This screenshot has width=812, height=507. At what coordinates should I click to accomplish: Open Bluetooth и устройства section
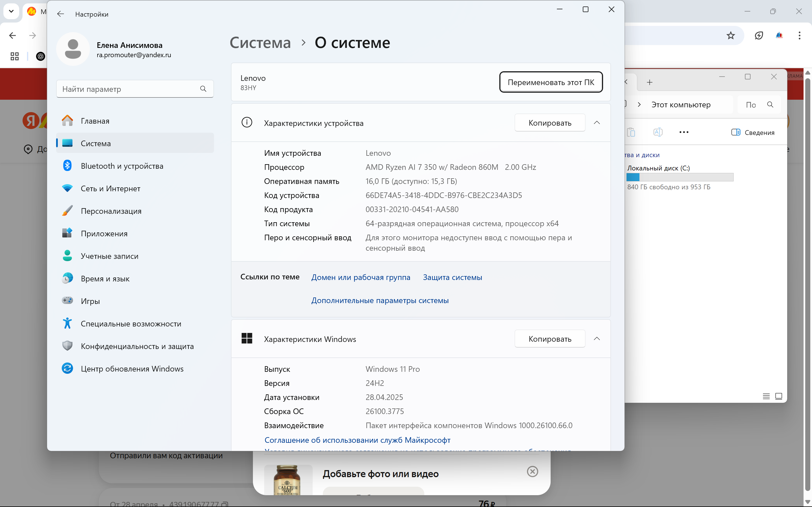pos(122,166)
